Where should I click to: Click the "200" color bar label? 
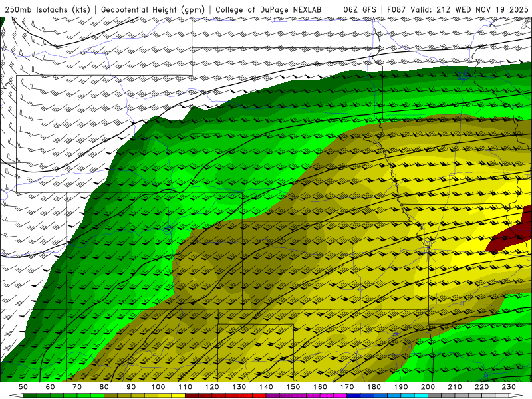(428, 387)
